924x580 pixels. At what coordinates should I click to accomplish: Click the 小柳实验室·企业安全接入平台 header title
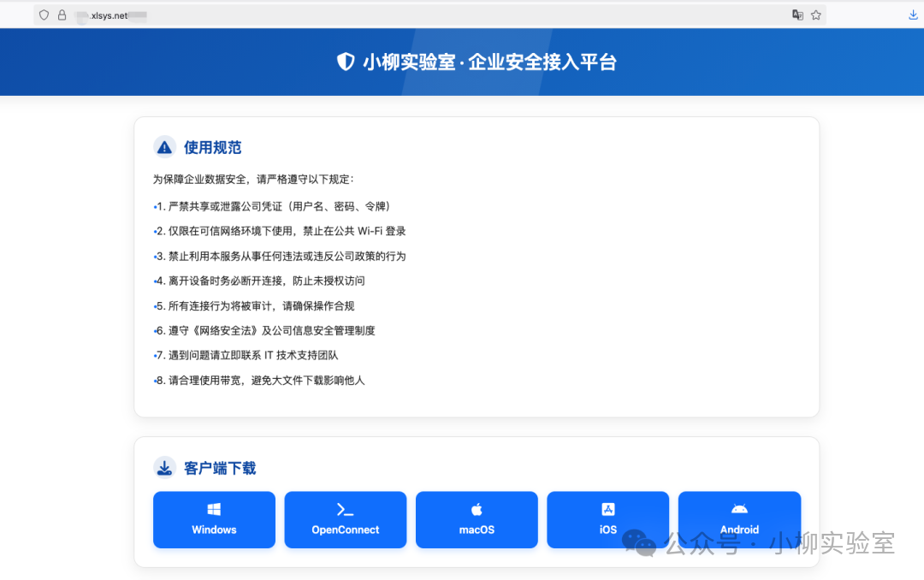(x=489, y=62)
